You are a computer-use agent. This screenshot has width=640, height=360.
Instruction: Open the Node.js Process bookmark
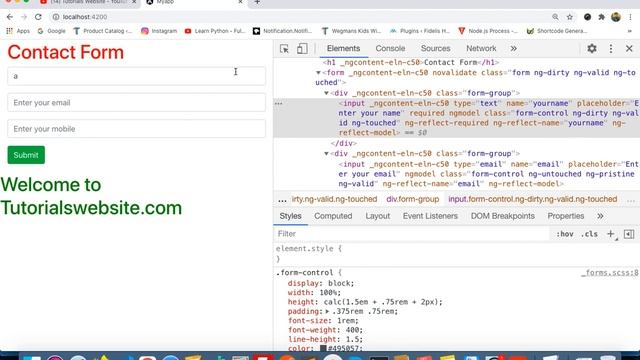pyautogui.click(x=488, y=31)
